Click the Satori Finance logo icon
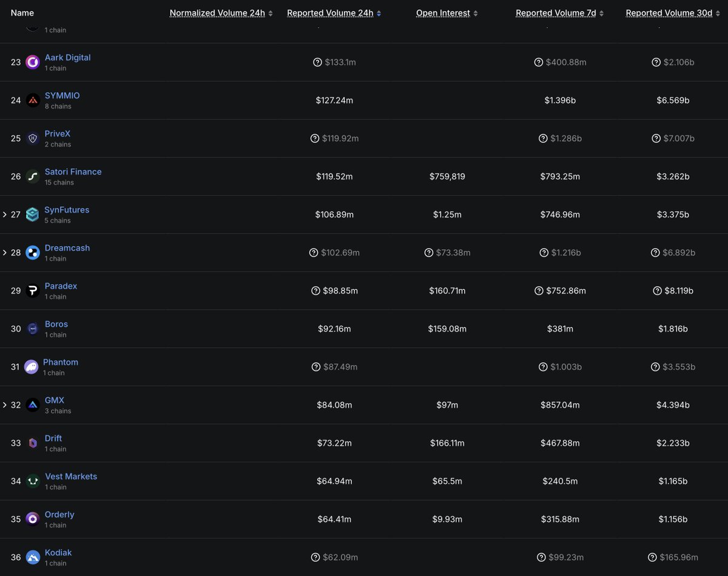This screenshot has width=728, height=576. coord(33,177)
